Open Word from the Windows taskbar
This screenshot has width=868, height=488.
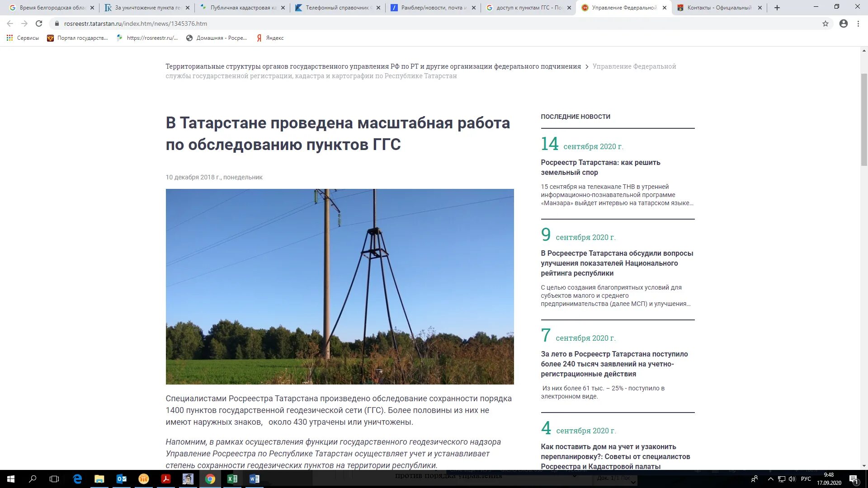click(x=254, y=479)
